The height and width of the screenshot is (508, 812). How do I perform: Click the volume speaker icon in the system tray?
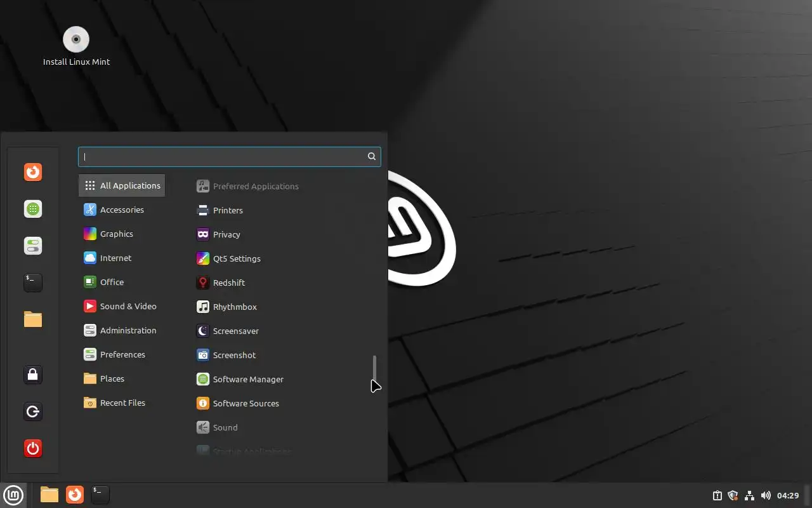pos(766,495)
